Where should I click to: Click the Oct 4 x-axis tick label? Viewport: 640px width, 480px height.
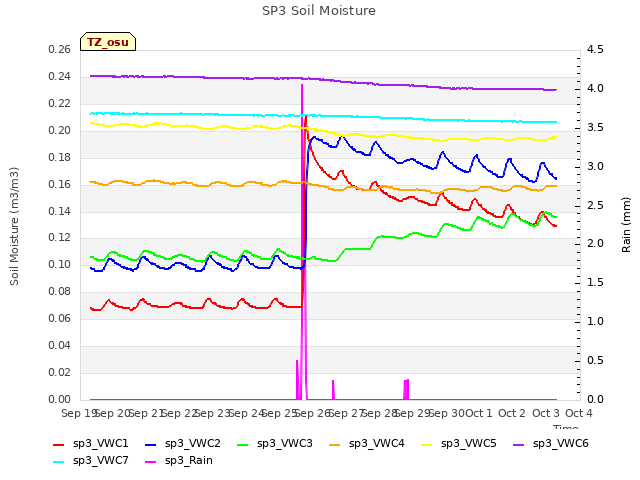point(579,413)
